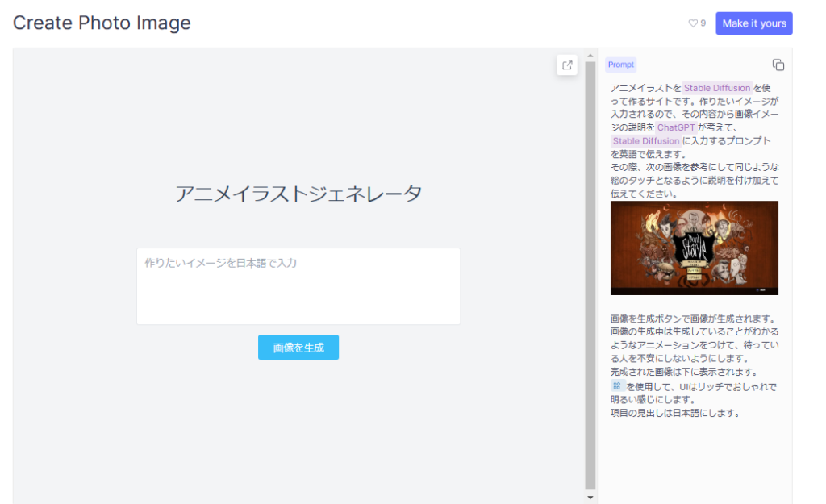Click the 画像を生成 generate button
Viewport: 826px width, 504px height.
tap(298, 348)
